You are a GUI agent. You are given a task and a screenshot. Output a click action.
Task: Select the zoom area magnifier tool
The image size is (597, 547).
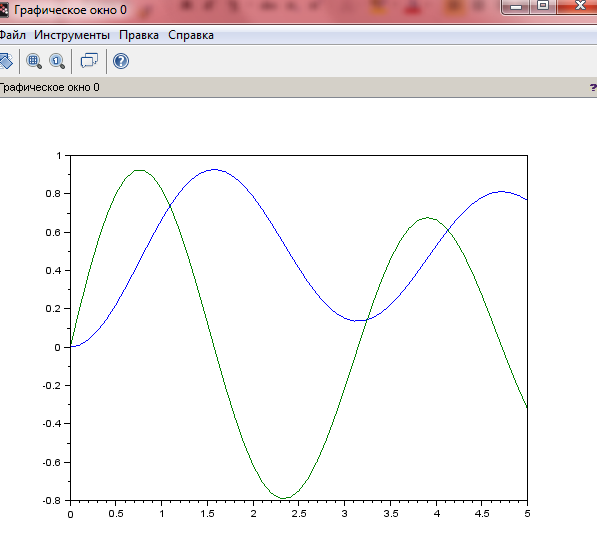coord(34,61)
